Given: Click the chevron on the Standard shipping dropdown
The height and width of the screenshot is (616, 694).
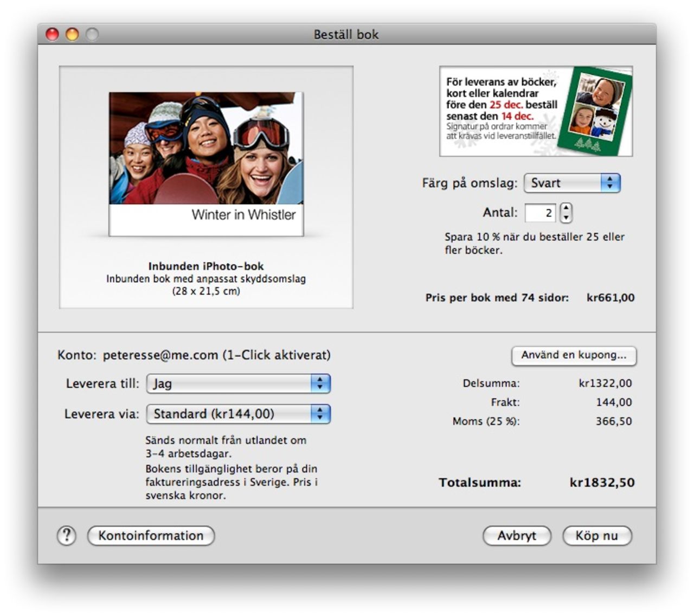Looking at the screenshot, I should pos(320,414).
